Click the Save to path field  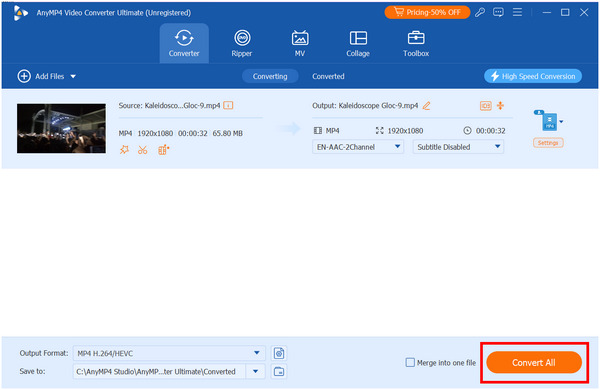tap(159, 372)
